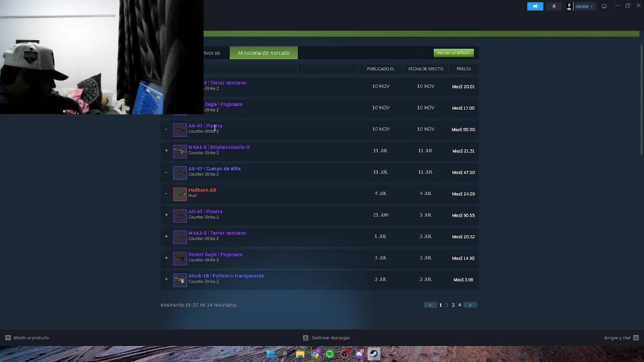Open Windows Start menu

[x=271, y=354]
